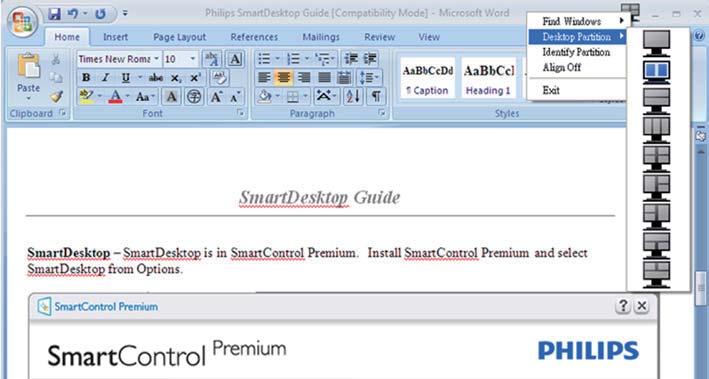Click the Show/Hide paragraph marks icon

point(376,96)
